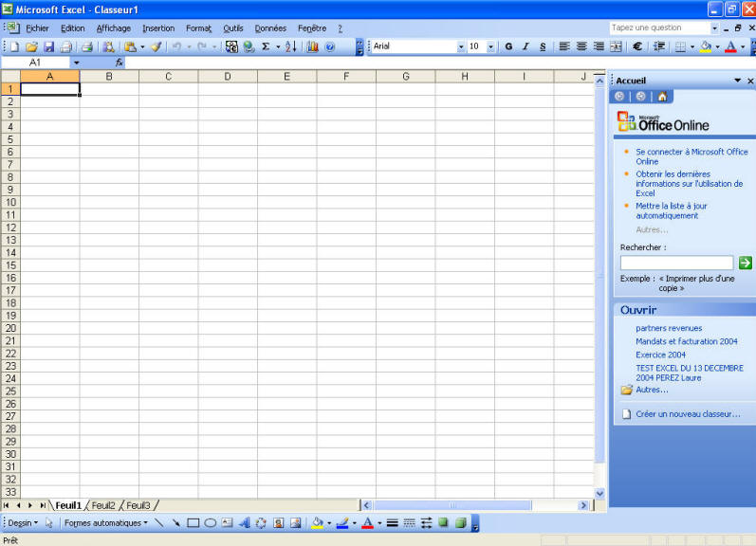Image resolution: width=756 pixels, height=546 pixels.
Task: Open Print Preview from the toolbar
Action: (x=109, y=46)
